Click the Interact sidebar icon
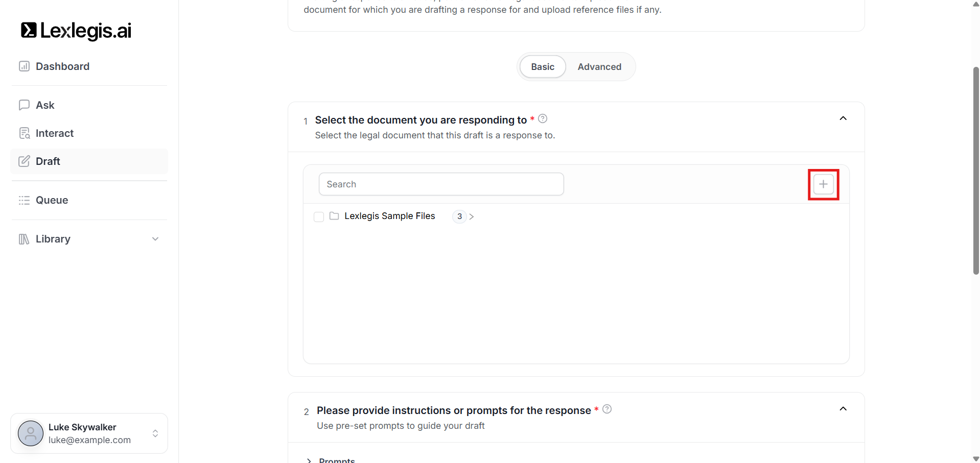Screen dimensions: 980x463 pyautogui.click(x=24, y=133)
